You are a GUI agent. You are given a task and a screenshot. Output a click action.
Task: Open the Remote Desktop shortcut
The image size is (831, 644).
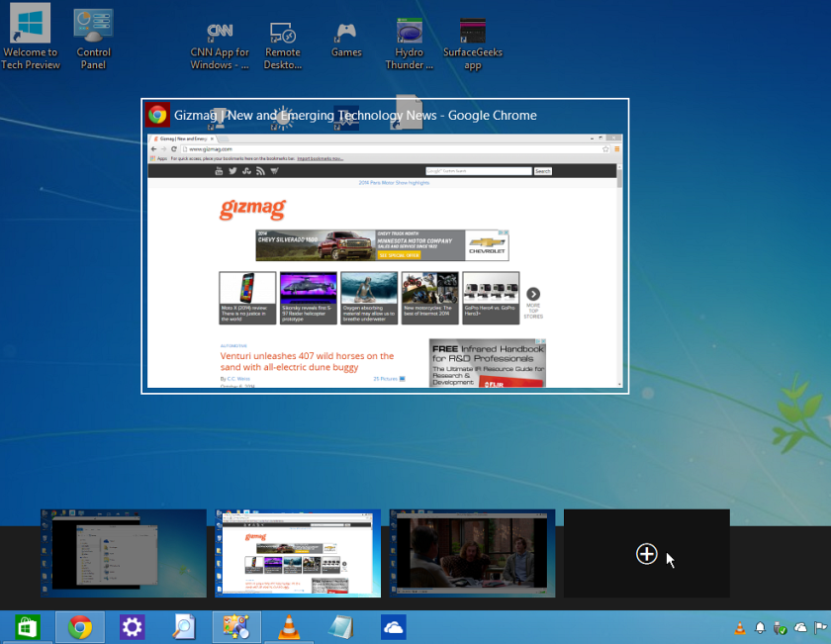point(283,46)
